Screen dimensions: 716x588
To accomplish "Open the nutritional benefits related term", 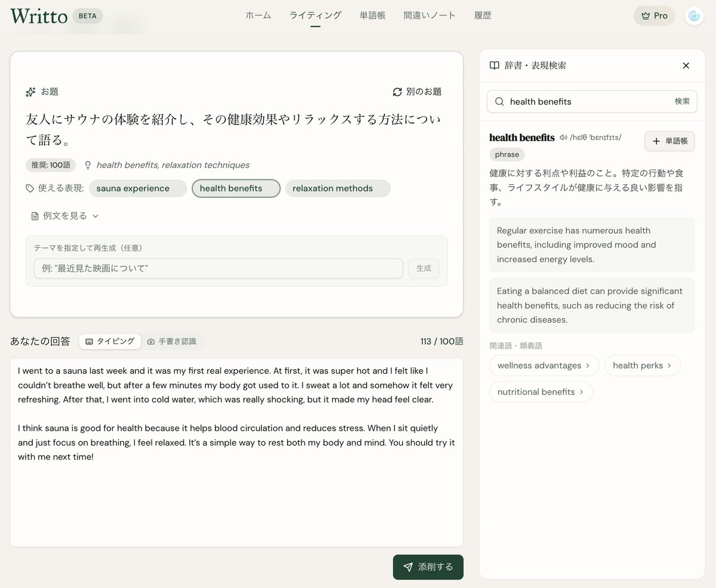I will (x=541, y=392).
